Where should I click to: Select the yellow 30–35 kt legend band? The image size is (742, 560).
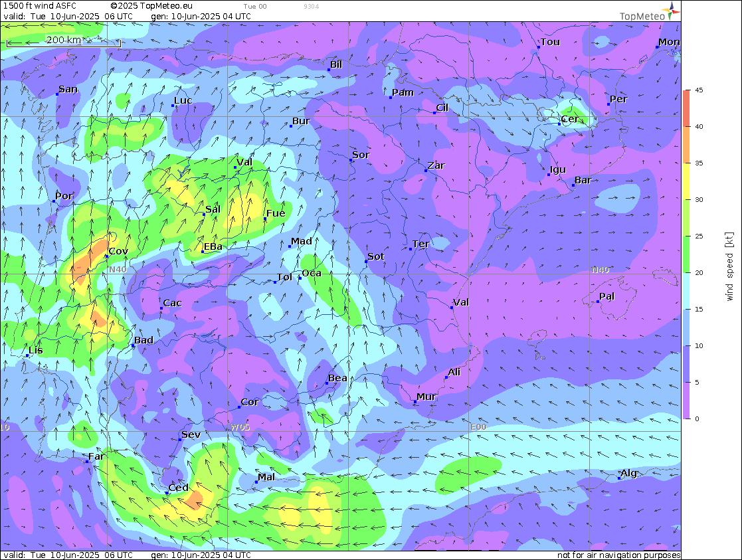[x=686, y=181]
